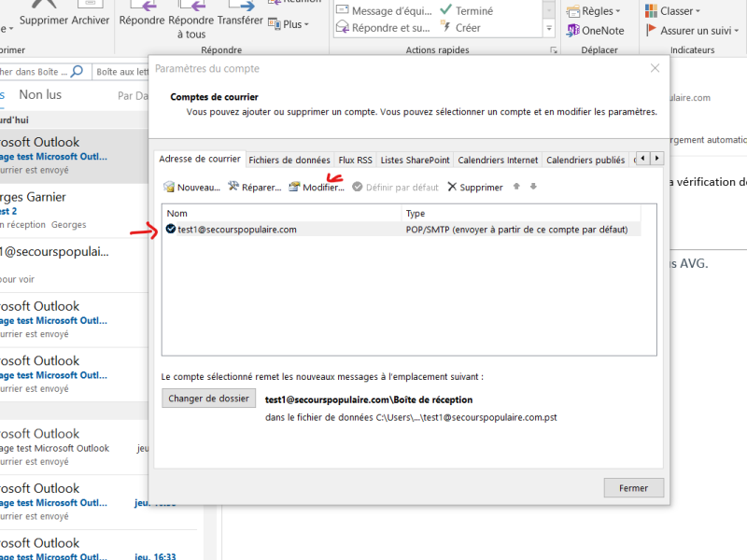
Task: Click Supprimer in Outlook ribbon
Action: (44, 13)
